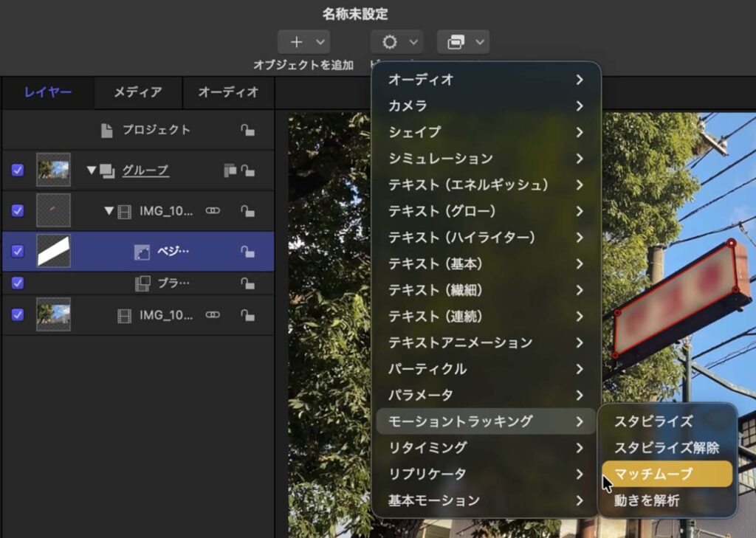Click the lock icon on プロジェクト row
The image size is (756, 538).
pyautogui.click(x=247, y=130)
